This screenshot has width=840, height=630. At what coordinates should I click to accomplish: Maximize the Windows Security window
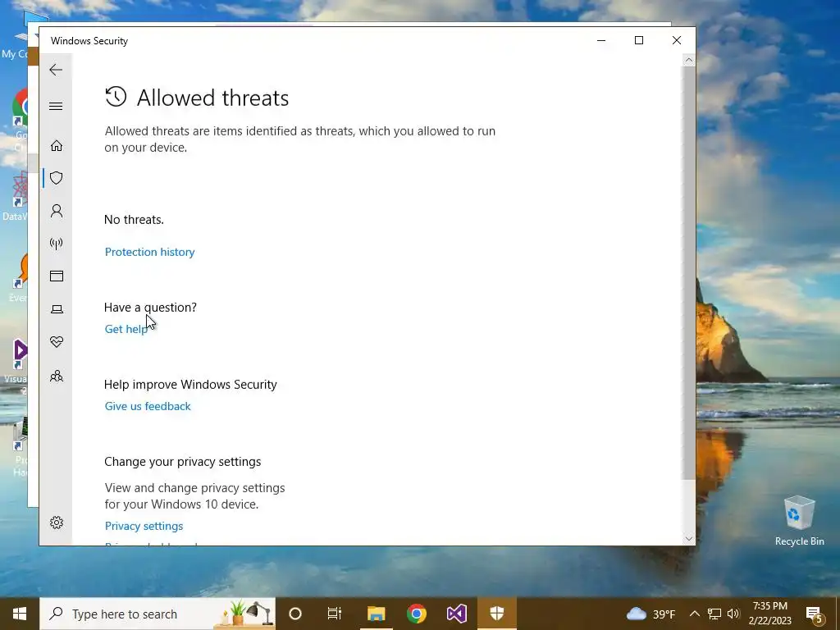tap(638, 41)
